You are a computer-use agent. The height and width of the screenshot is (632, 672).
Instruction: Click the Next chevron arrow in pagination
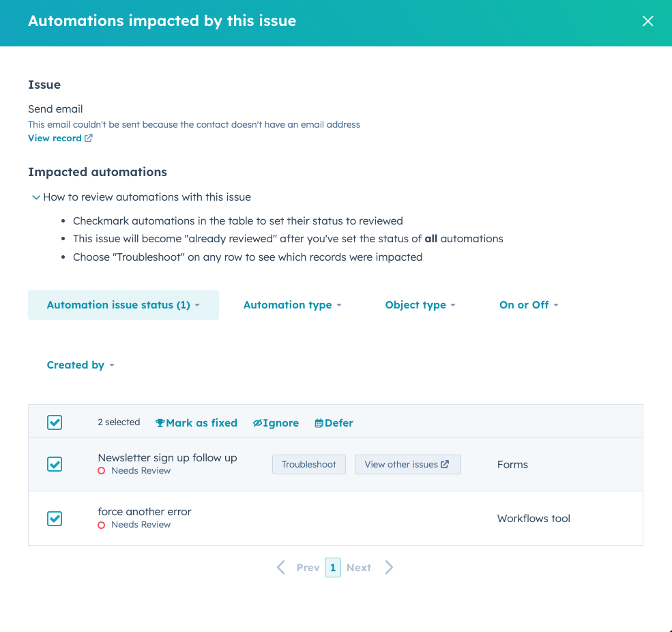(389, 567)
